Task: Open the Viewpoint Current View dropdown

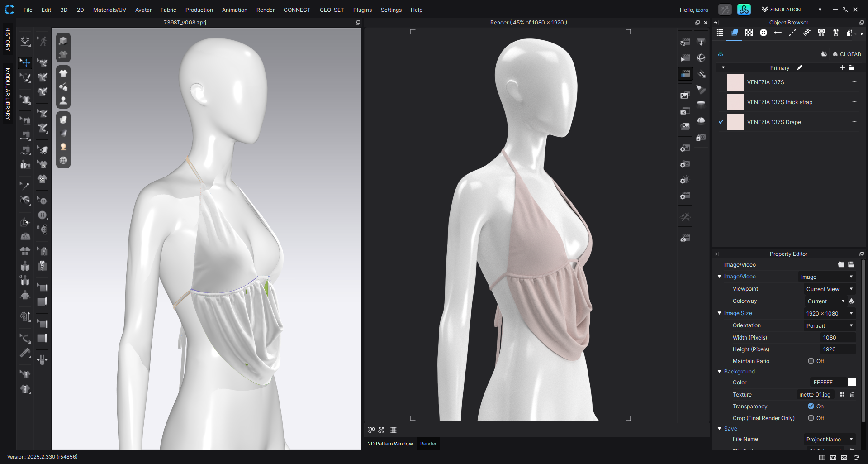Action: [x=830, y=289]
